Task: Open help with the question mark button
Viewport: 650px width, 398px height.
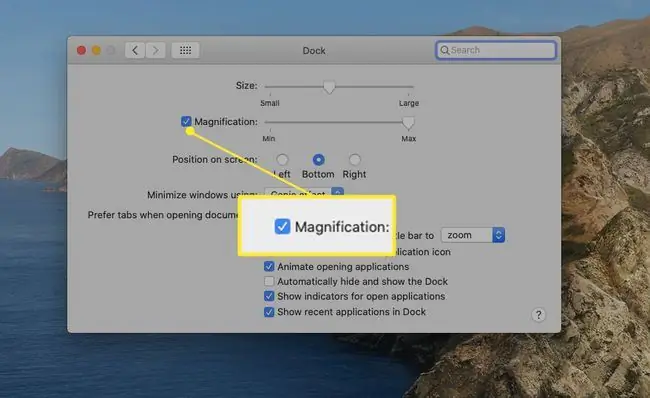Action: [538, 315]
